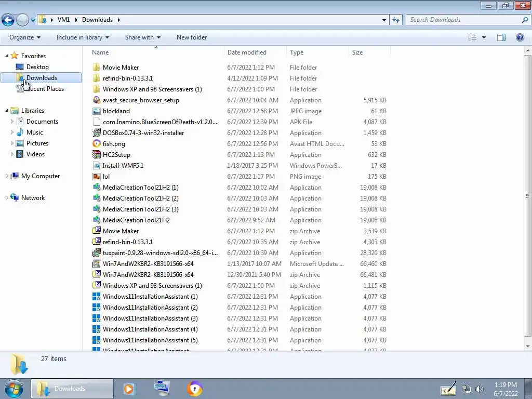
Task: Click the New folder button
Action: pyautogui.click(x=192, y=37)
